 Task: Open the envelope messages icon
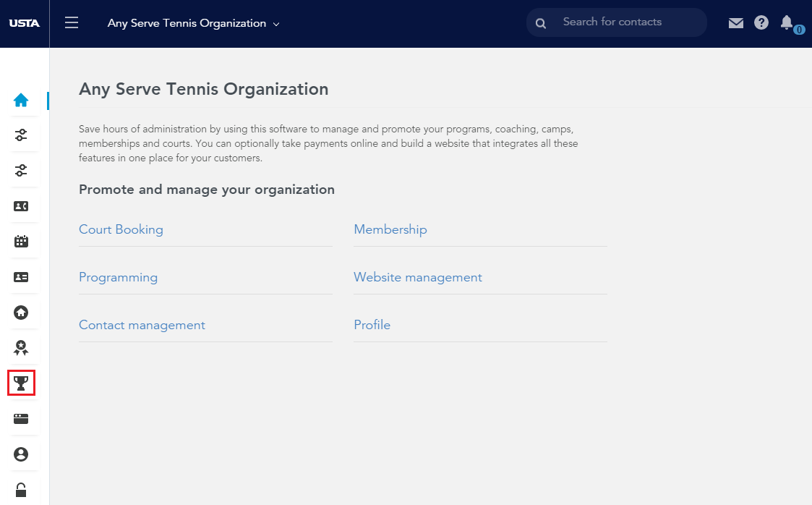tap(736, 23)
